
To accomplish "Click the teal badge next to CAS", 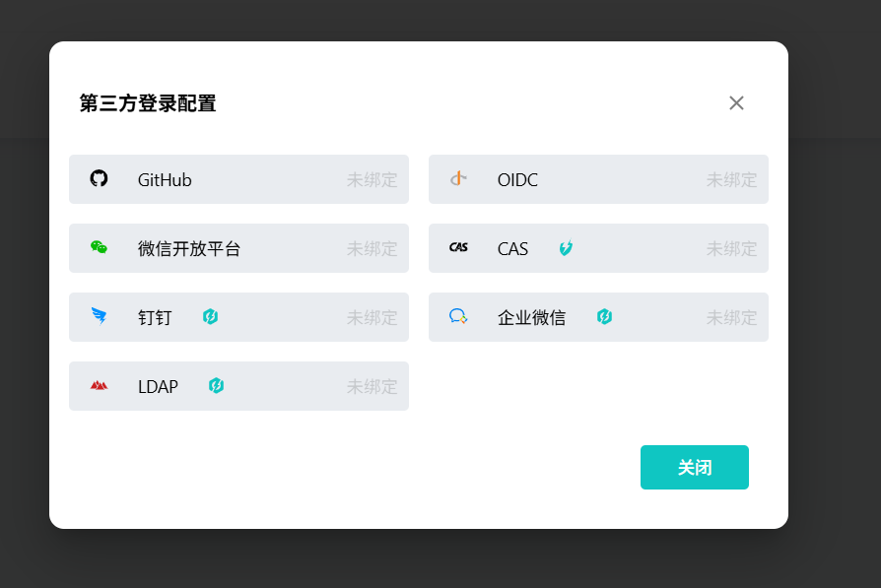I will 566,247.
